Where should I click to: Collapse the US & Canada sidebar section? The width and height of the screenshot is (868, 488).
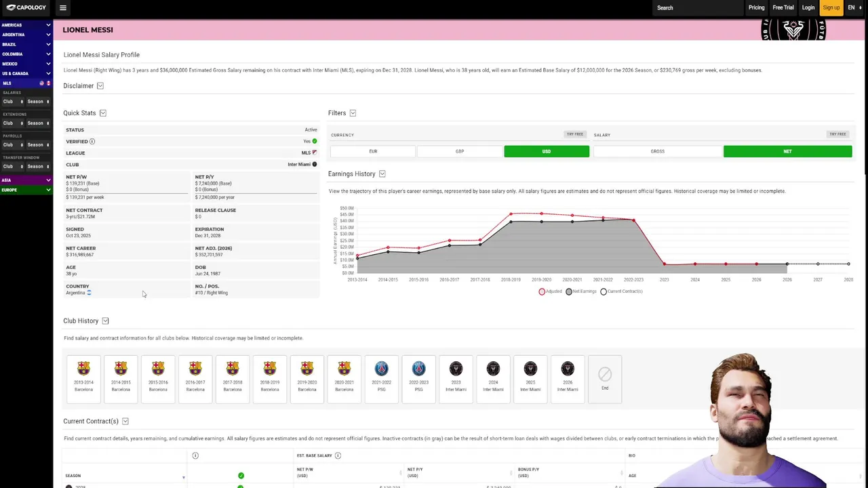coord(26,73)
